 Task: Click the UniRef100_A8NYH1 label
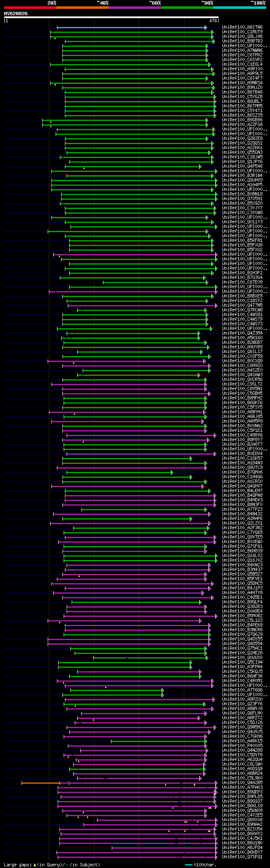coord(242,412)
